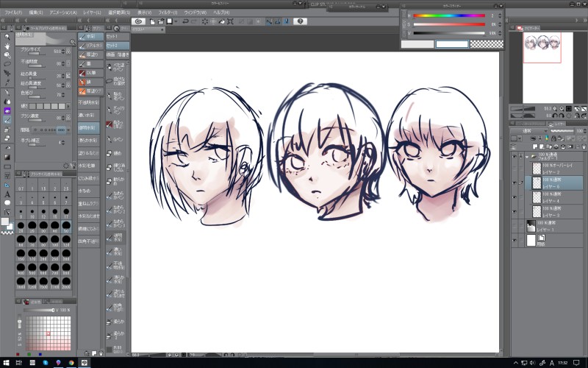The height and width of the screenshot is (368, 588).
Task: Click the Undo arrow in toolbar
Action: point(186,21)
